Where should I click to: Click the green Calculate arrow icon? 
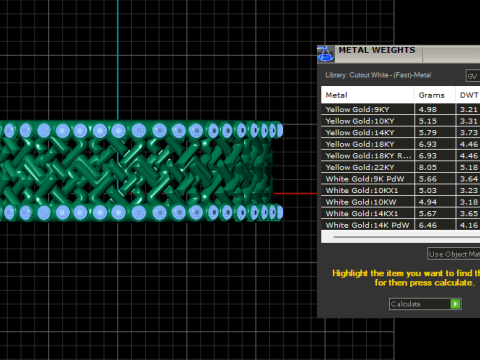(455, 304)
